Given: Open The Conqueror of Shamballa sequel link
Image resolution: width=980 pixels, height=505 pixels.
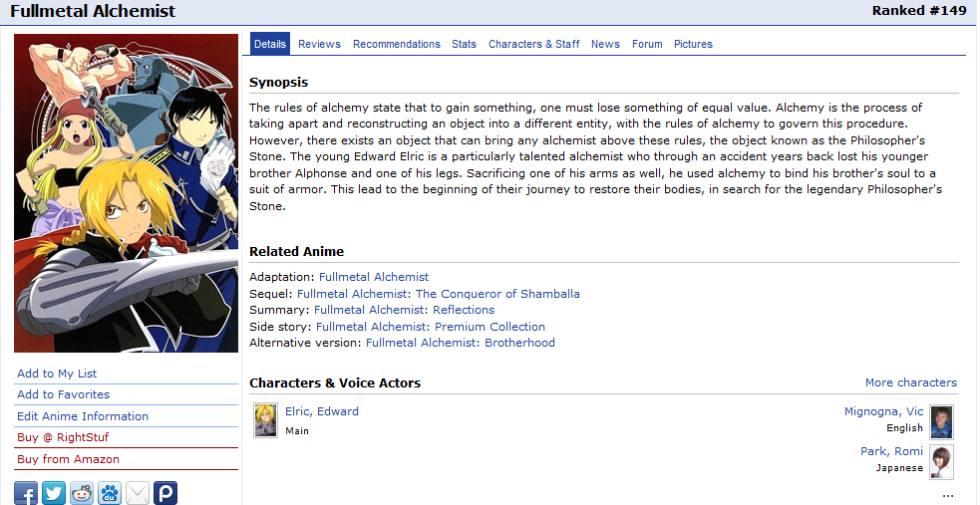Looking at the screenshot, I should 438,294.
